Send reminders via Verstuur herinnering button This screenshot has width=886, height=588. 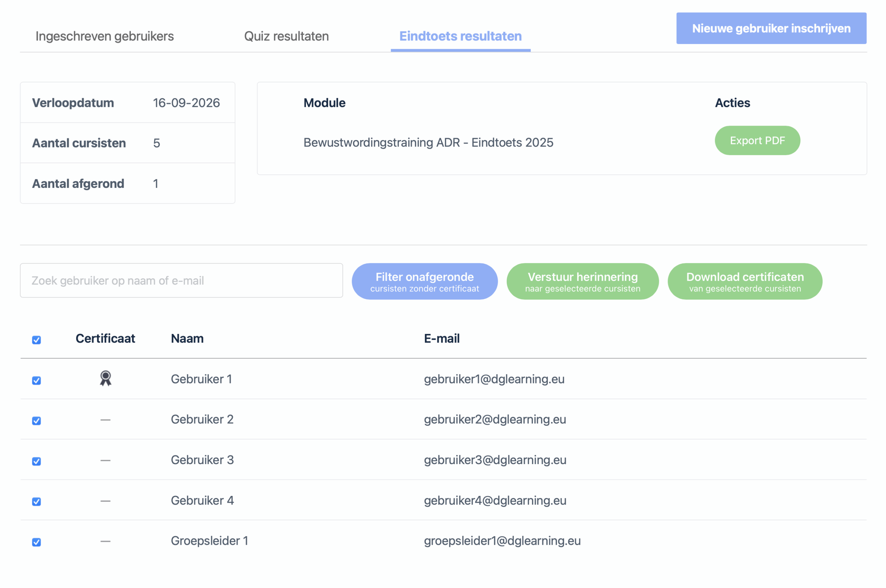(x=582, y=281)
